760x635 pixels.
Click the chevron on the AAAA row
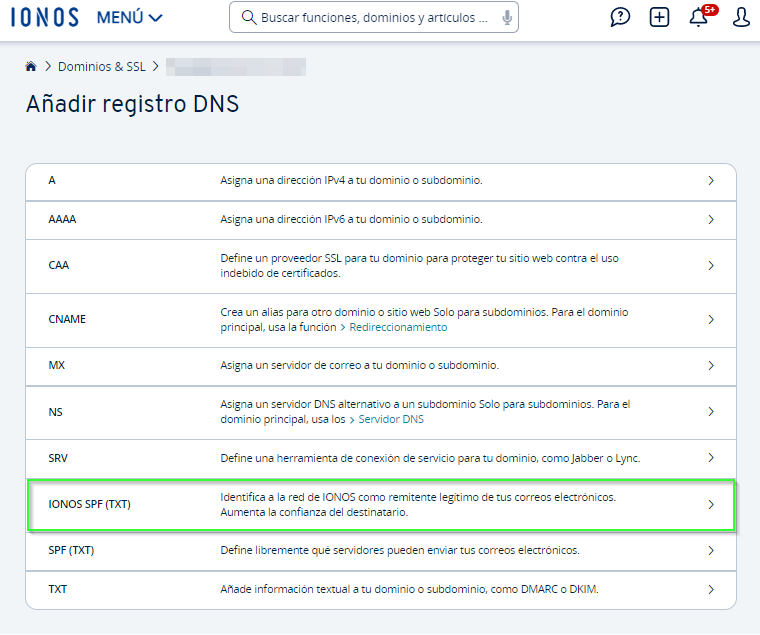pyautogui.click(x=711, y=220)
